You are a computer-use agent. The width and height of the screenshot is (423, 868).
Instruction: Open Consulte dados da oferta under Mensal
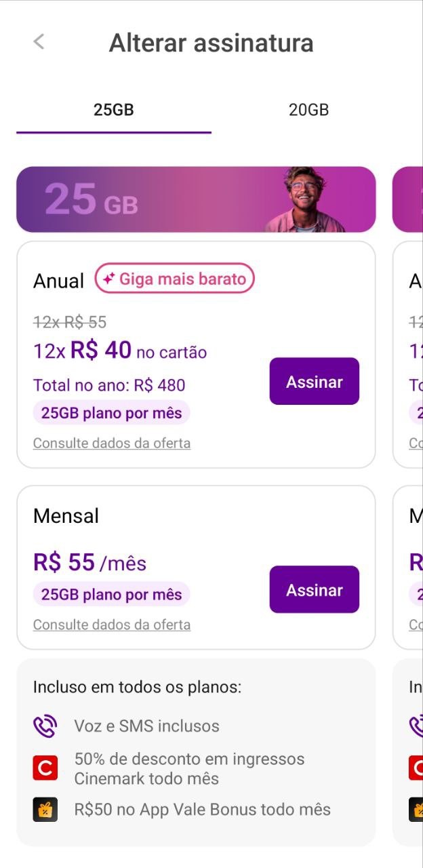(112, 625)
